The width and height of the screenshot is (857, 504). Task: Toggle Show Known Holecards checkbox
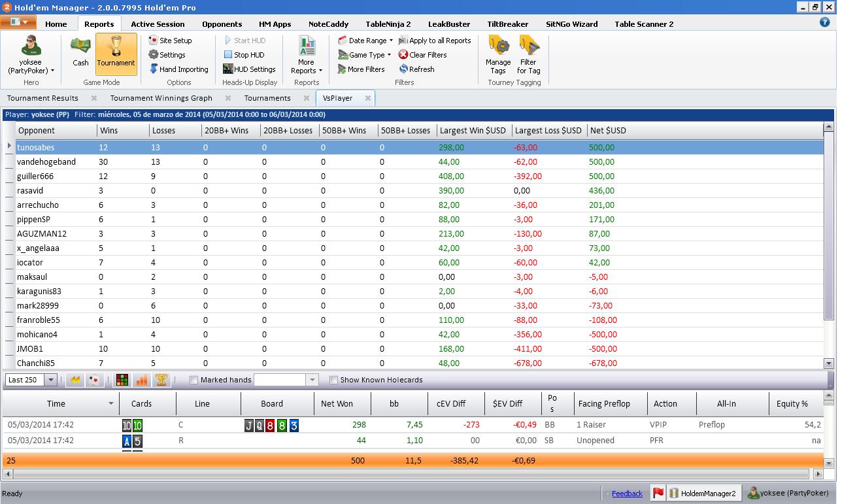pos(333,380)
